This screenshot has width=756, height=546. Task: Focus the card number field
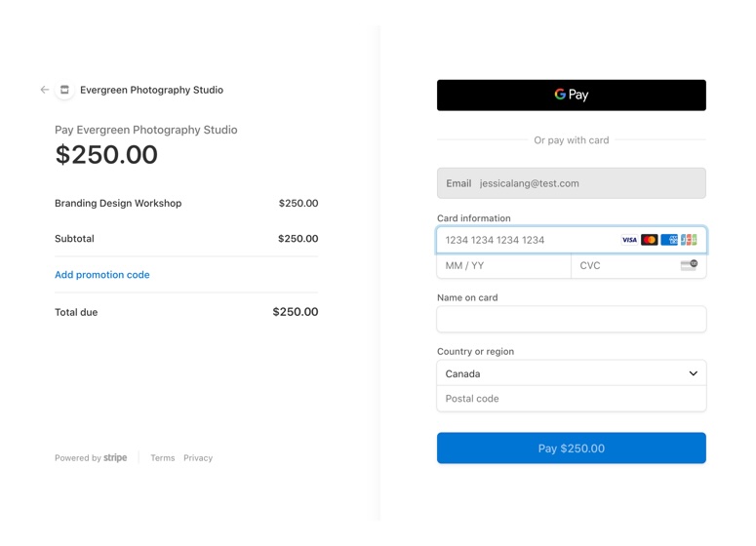pos(527,240)
